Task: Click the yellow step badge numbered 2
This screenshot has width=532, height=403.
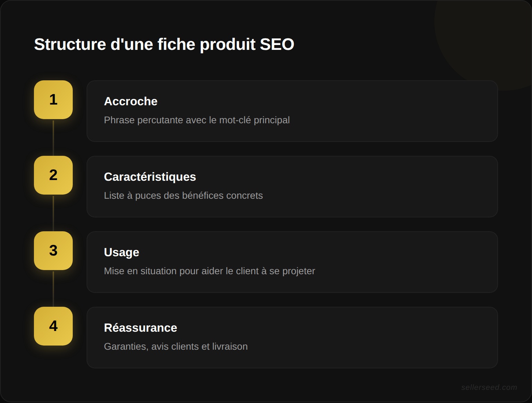Action: tap(53, 175)
